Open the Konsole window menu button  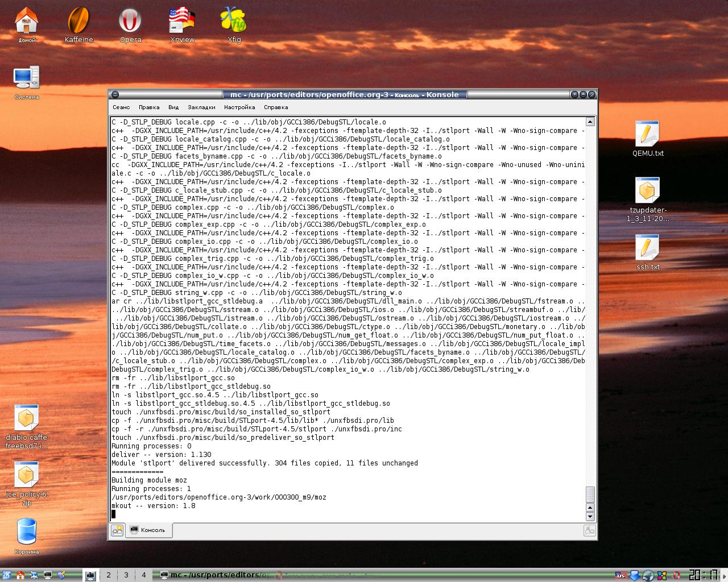point(115,94)
